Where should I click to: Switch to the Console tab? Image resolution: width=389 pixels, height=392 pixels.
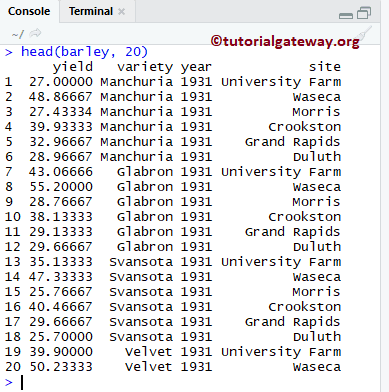(x=29, y=11)
